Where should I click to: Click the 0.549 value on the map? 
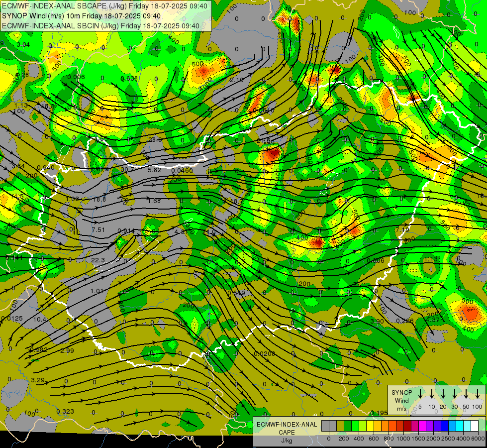point(236,293)
